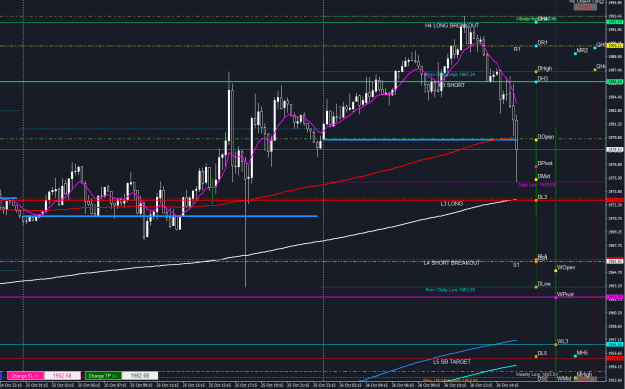Select the L4 SHORT BREAKOUT label
The image size is (625, 389).
[452, 263]
